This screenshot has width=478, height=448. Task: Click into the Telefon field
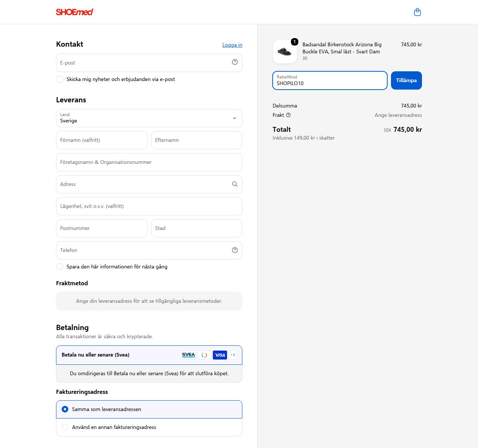pyautogui.click(x=149, y=250)
